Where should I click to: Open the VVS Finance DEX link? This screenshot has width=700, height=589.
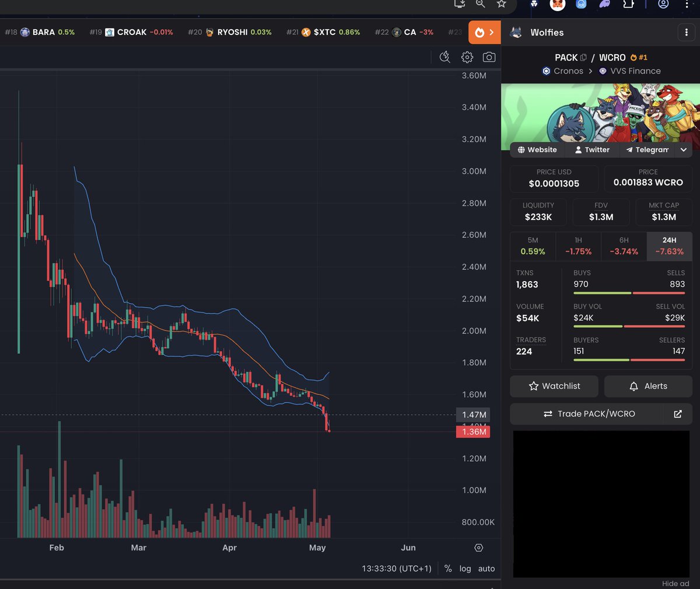point(629,71)
